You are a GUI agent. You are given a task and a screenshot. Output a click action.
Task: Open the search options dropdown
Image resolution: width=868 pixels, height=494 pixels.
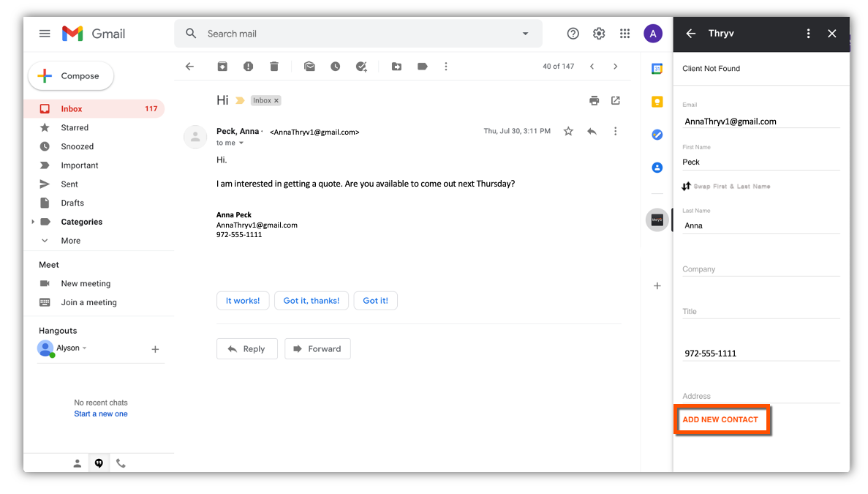[525, 34]
